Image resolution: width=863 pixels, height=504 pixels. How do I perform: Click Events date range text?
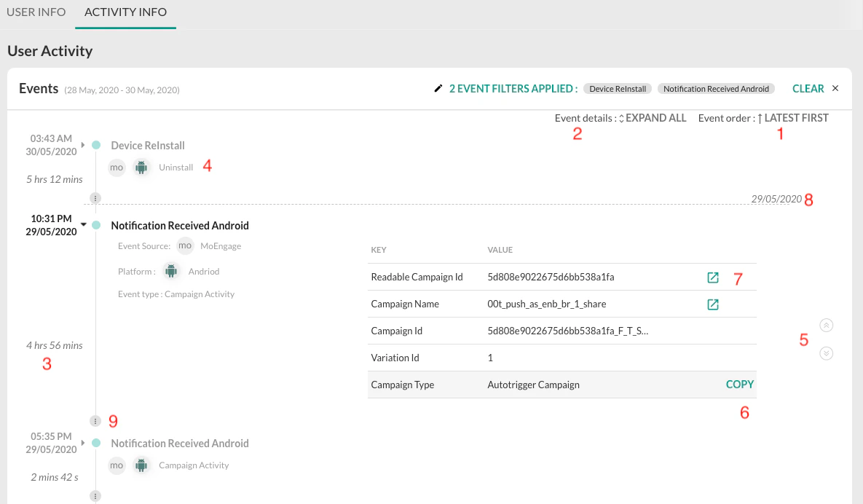click(122, 90)
